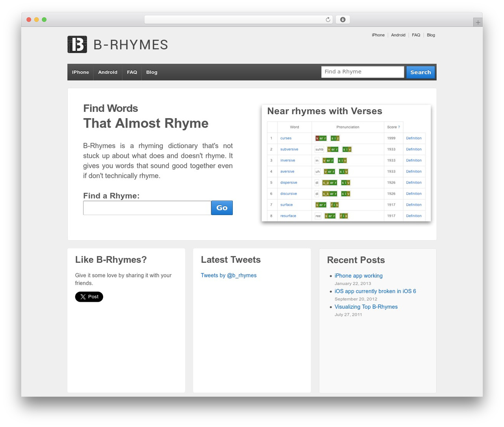Open Android in the dark navigation bar
The image size is (504, 427).
(107, 72)
